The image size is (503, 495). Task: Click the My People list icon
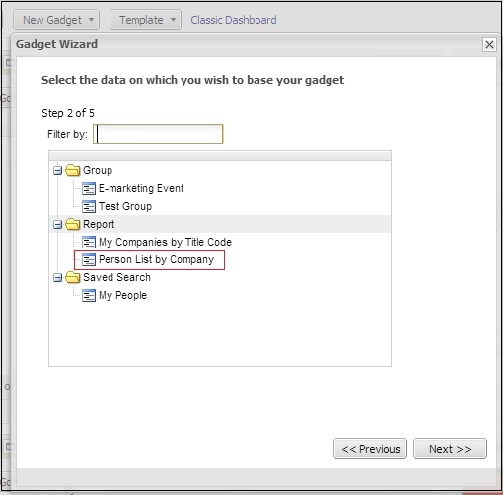[89, 296]
